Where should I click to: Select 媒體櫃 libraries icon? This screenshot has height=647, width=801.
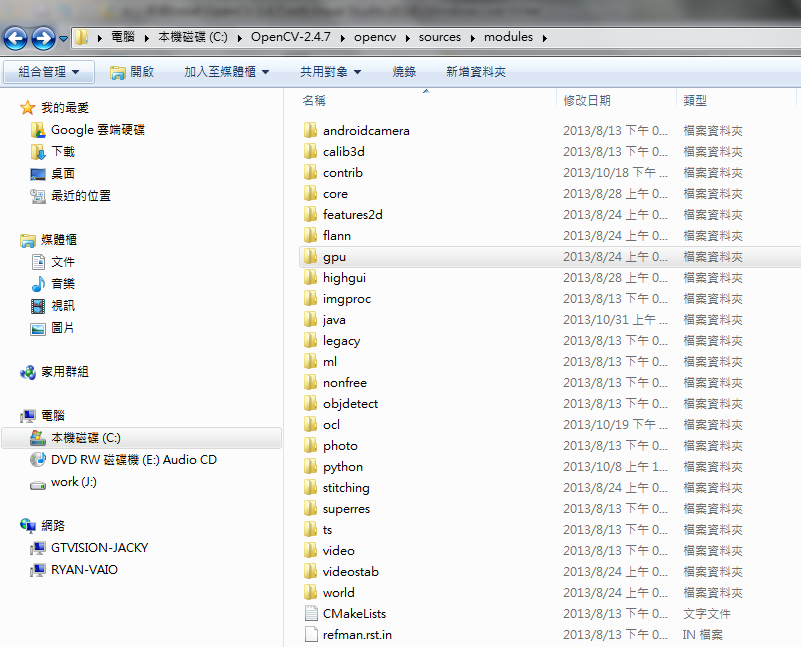[x=28, y=240]
